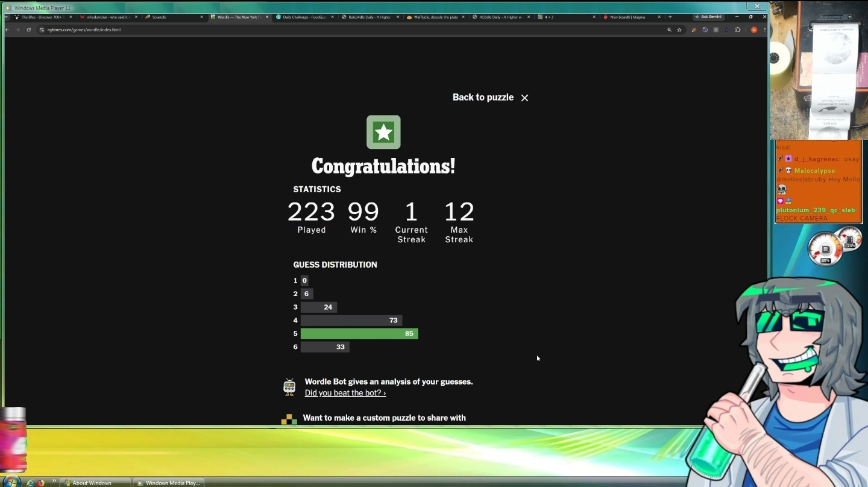Screen dimensions: 868x487
Task: Bookmark this page with the star icon
Action: pyautogui.click(x=679, y=30)
